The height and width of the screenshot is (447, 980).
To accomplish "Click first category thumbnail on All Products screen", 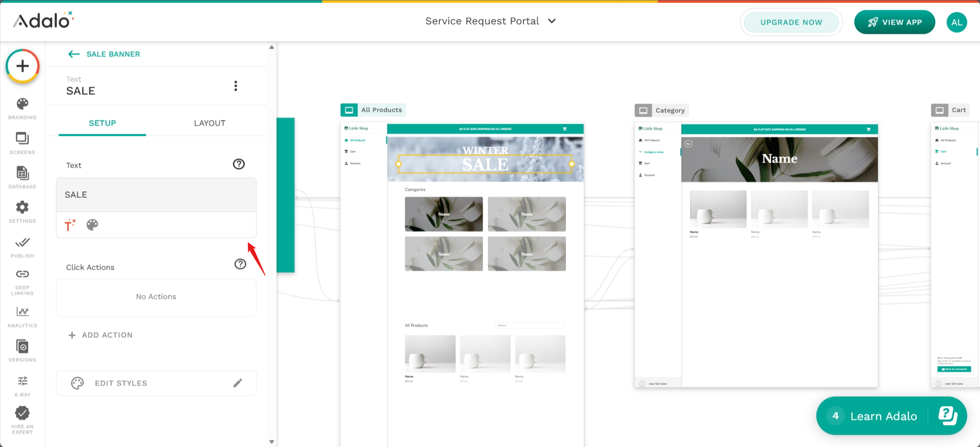I will [x=444, y=214].
